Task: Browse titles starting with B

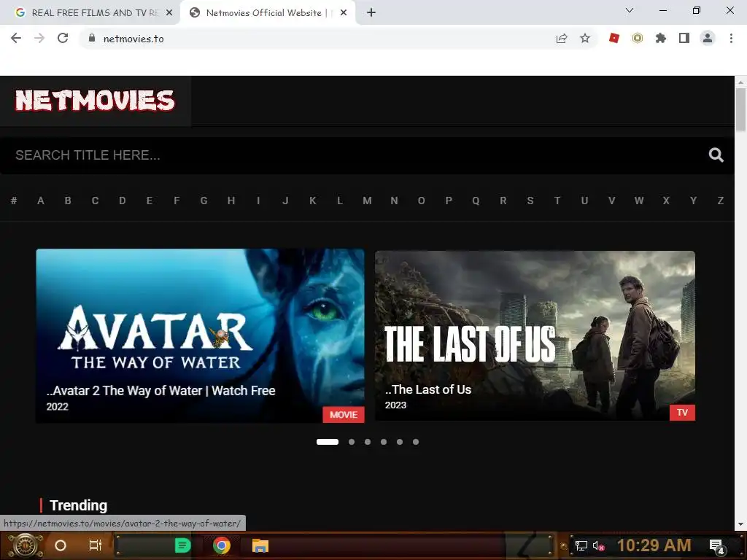Action: [68, 201]
